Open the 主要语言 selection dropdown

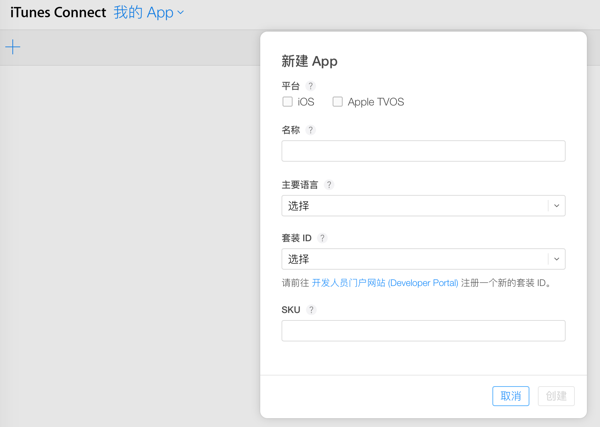[415, 206]
